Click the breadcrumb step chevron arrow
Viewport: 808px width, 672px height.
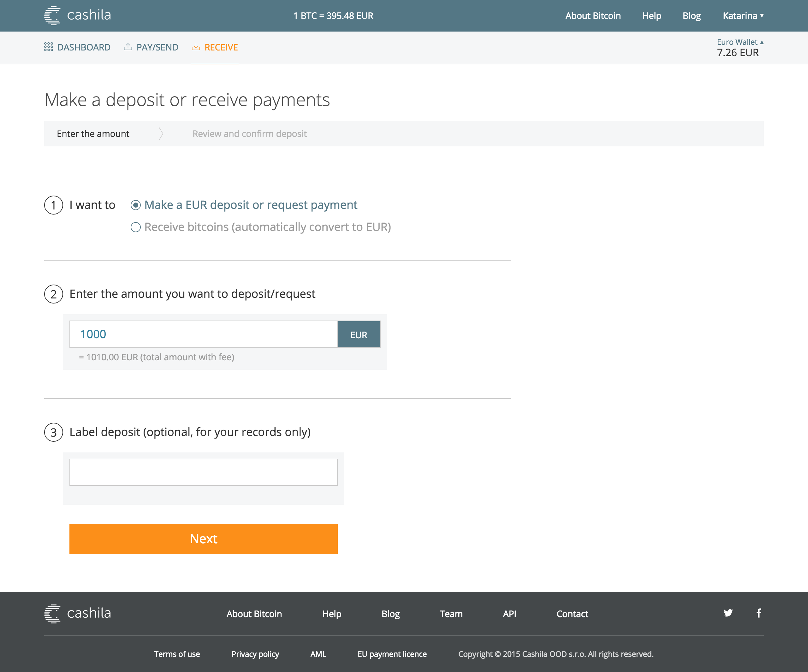coord(161,134)
